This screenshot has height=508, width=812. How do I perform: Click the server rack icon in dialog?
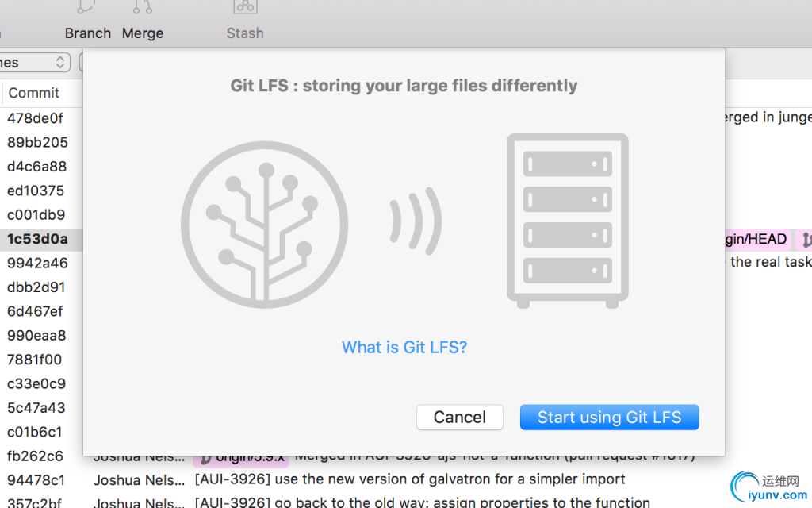pyautogui.click(x=567, y=221)
